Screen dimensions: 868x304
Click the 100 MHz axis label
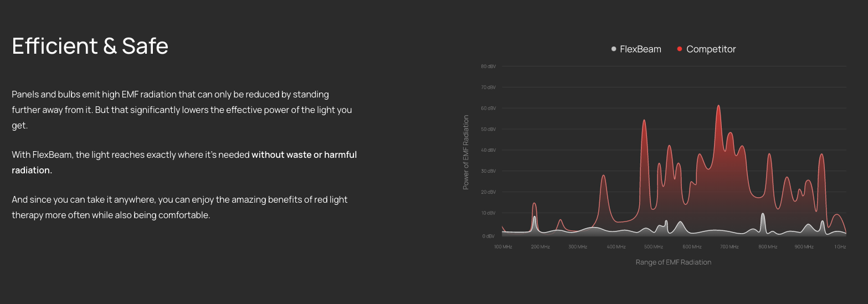pyautogui.click(x=503, y=247)
